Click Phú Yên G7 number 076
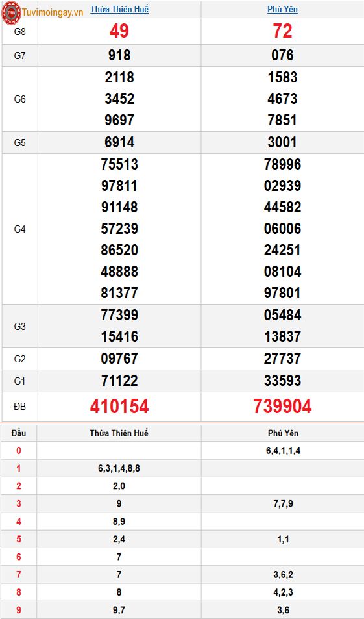The image size is (364, 619). (x=282, y=55)
